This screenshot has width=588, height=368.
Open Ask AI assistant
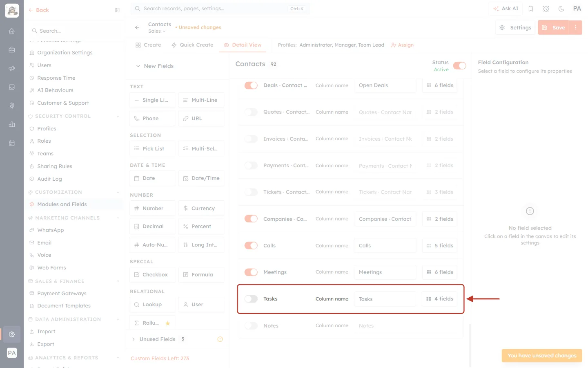click(506, 9)
